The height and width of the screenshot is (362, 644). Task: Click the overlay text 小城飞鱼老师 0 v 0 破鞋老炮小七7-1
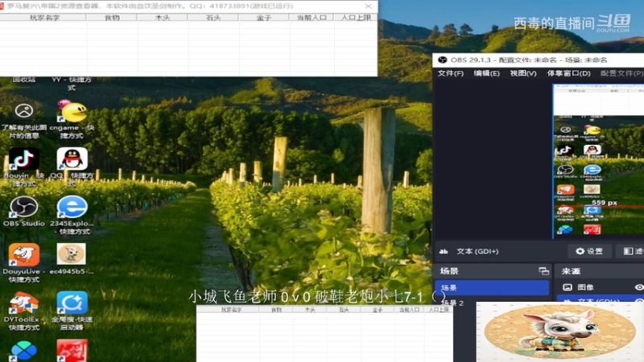pyautogui.click(x=306, y=297)
